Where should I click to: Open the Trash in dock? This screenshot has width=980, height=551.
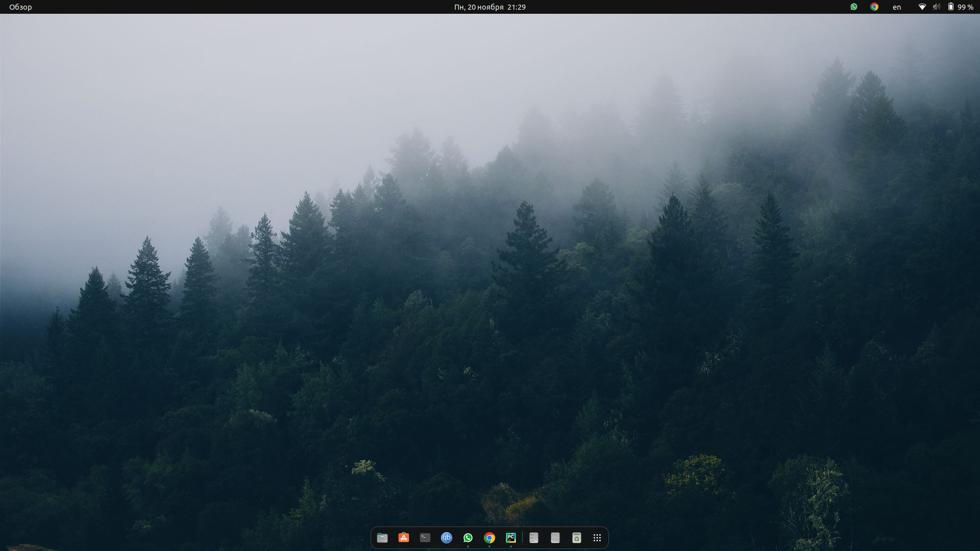click(577, 538)
